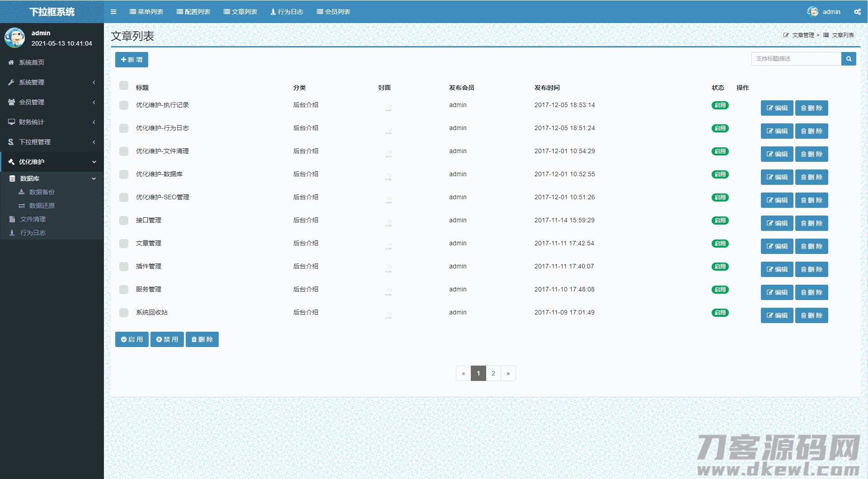Go to page 2 in pagination

pyautogui.click(x=493, y=373)
